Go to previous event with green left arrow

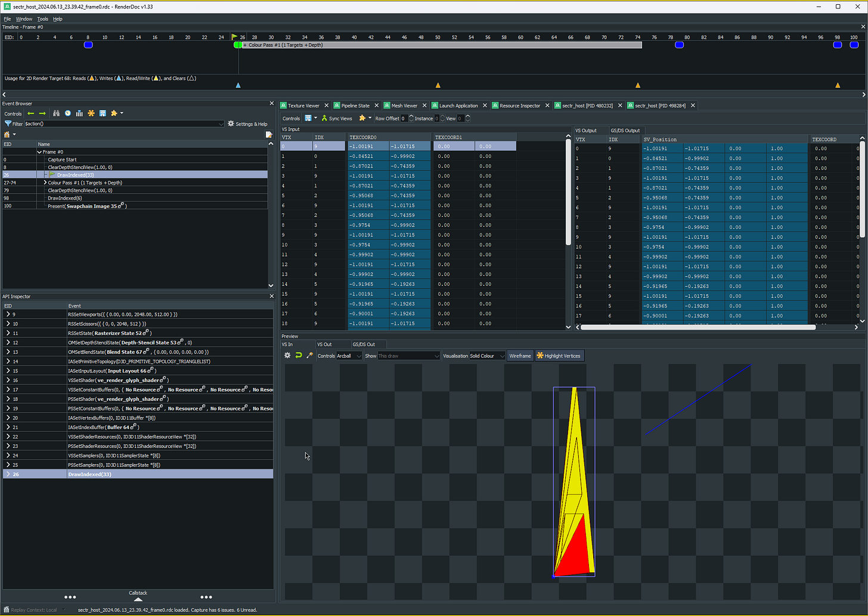[30, 113]
